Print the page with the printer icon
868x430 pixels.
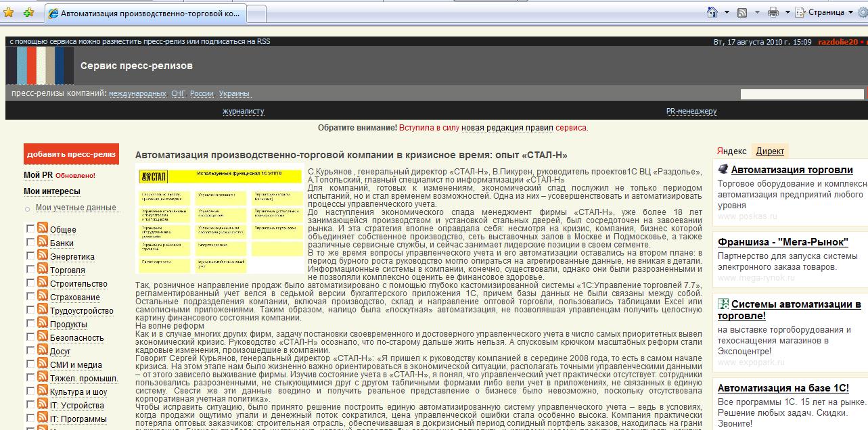coord(773,12)
